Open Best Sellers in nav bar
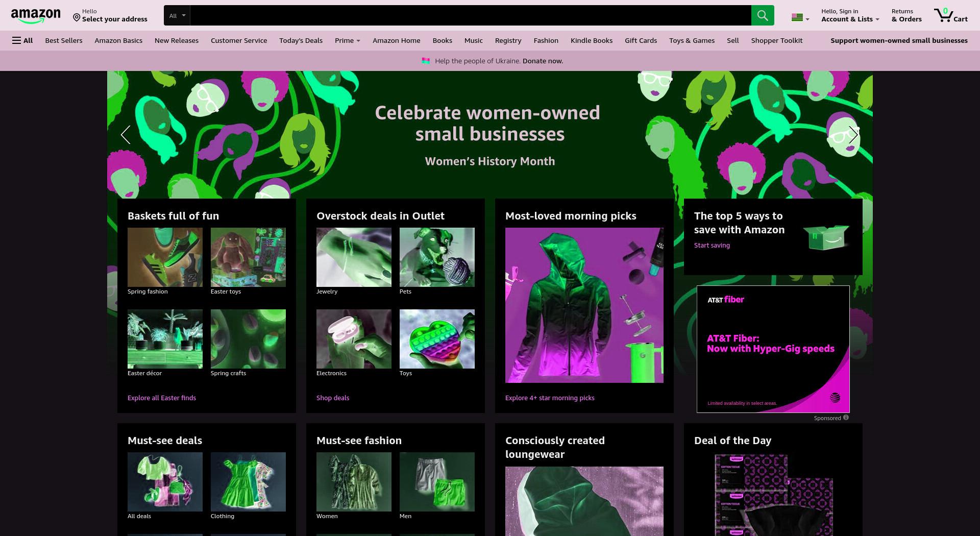The width and height of the screenshot is (980, 536). [x=64, y=40]
